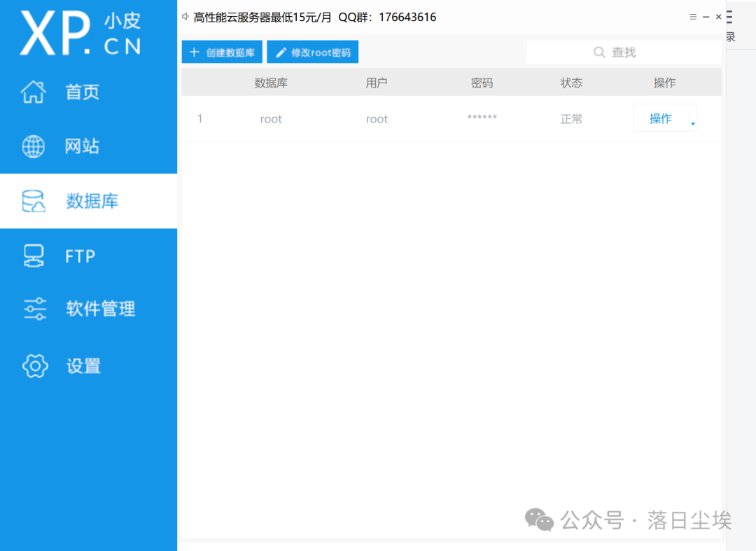Click the settings gear icon
Screen dimensions: 756x551
click(x=35, y=366)
